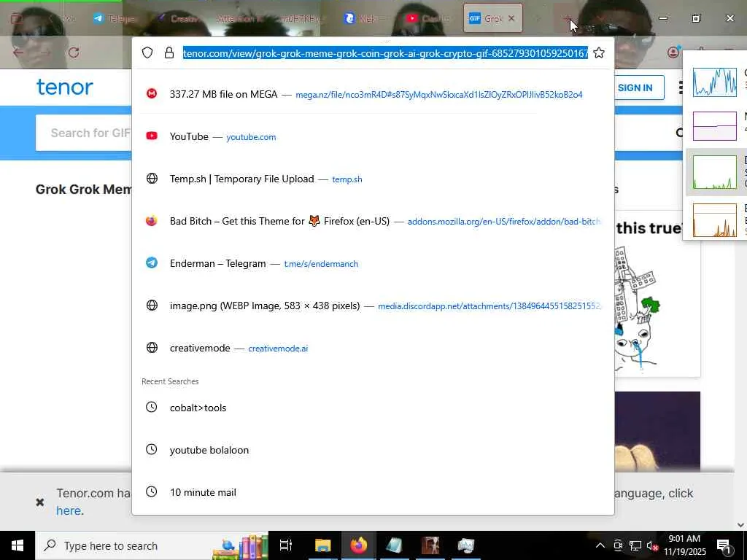Open a new tab with plus button
747x560 pixels.
coord(568,18)
